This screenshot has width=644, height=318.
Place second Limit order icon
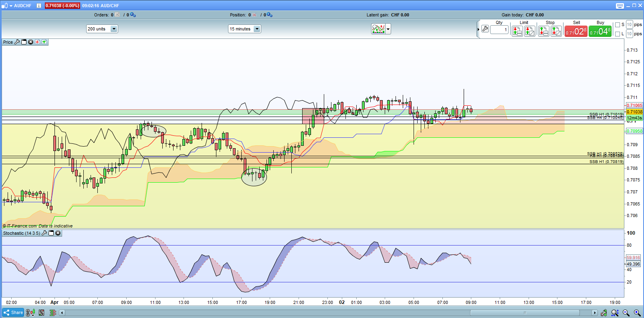(x=529, y=31)
